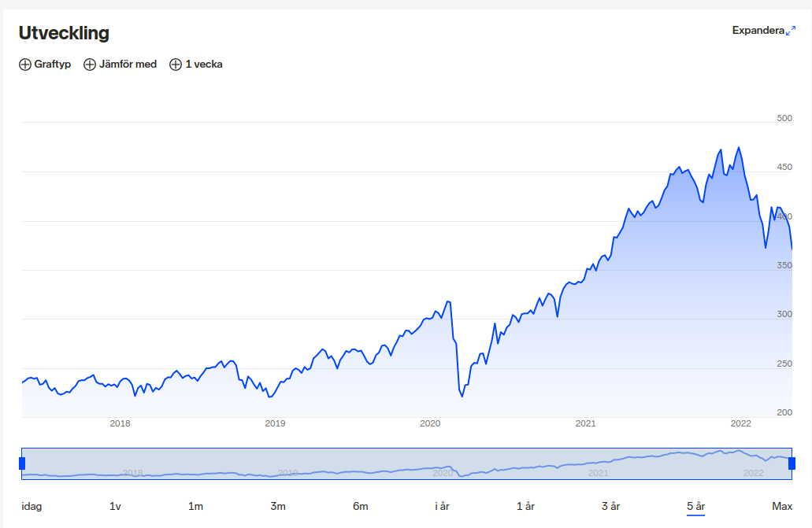Click the plus icon beside Jämför med
Image resolution: width=812 pixels, height=528 pixels.
tap(89, 65)
